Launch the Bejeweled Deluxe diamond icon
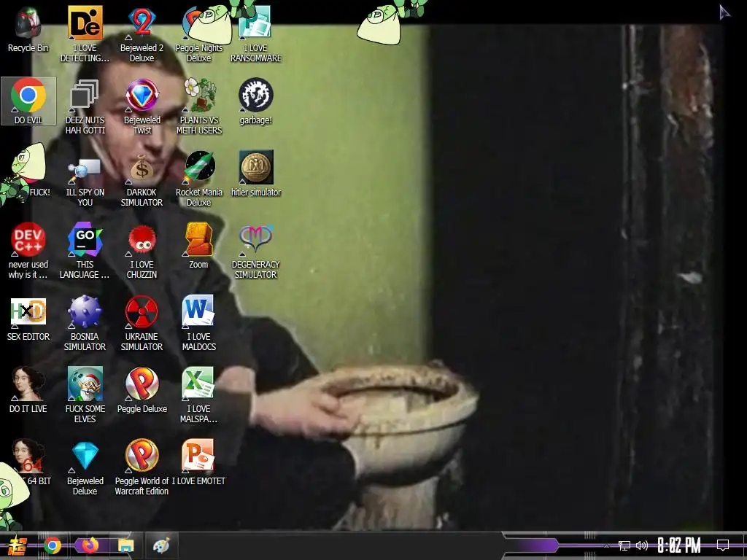 pyautogui.click(x=85, y=467)
